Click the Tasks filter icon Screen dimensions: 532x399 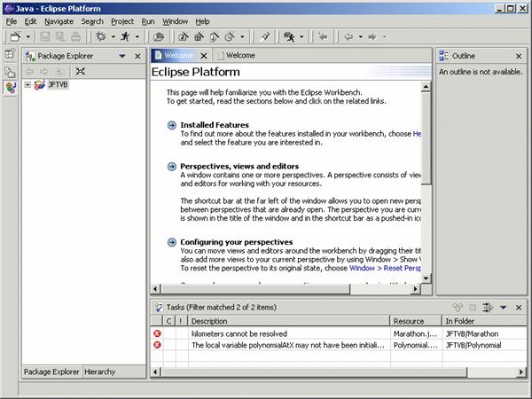tap(488, 307)
